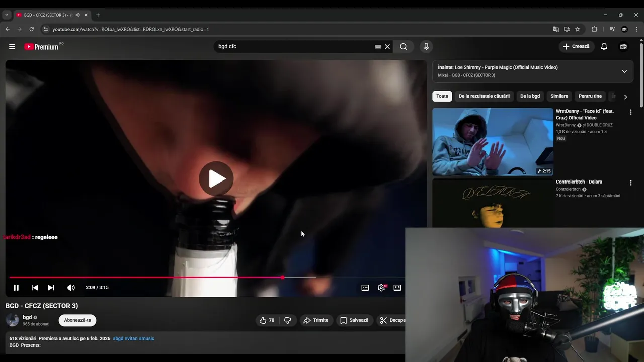The width and height of the screenshot is (644, 362).
Task: Open WrstDanny Face Id video thumbnail
Action: 493,142
